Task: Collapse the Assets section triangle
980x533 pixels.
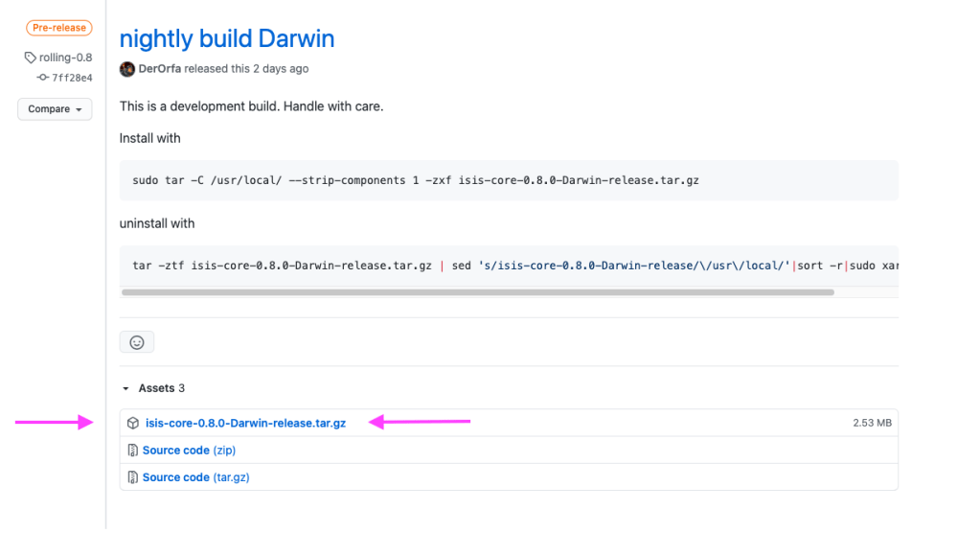Action: pos(125,388)
